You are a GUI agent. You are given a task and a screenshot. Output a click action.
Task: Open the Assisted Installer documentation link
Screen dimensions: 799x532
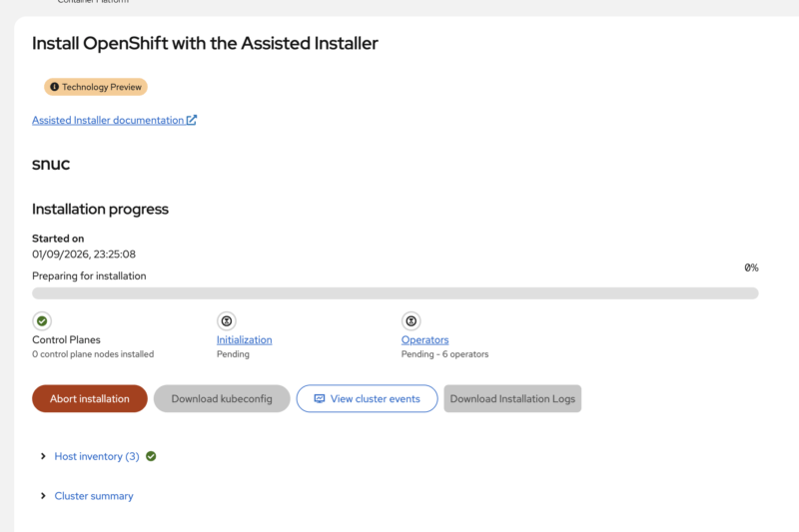114,120
